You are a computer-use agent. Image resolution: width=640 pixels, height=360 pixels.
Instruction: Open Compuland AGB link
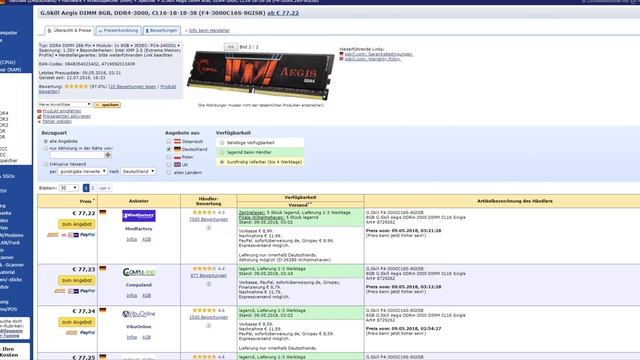146,296
